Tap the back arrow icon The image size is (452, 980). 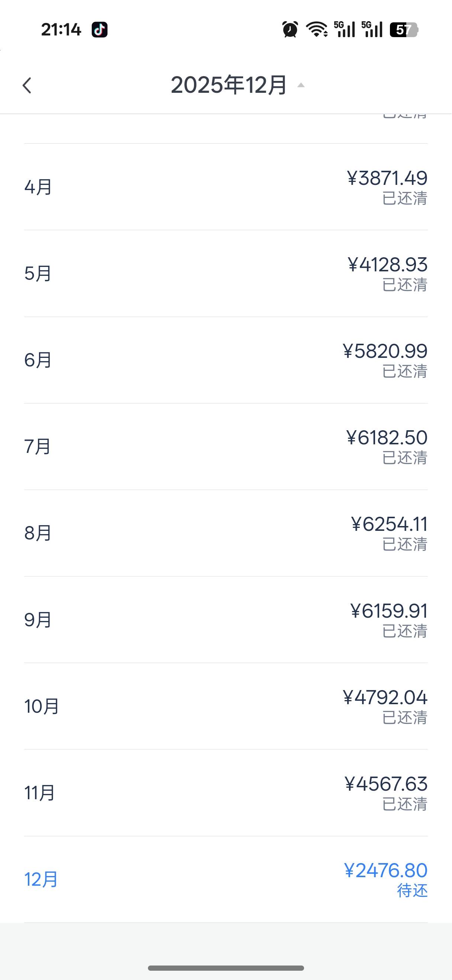coord(27,85)
